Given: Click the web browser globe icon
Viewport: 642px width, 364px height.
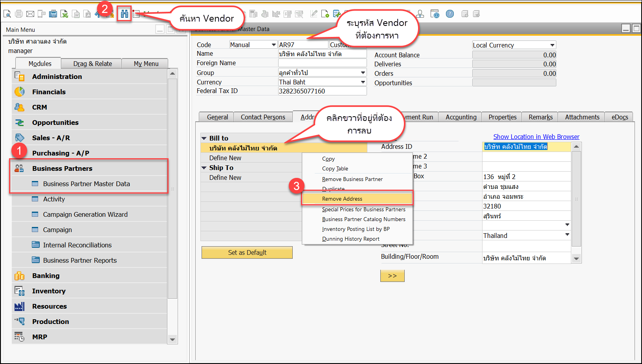Looking at the screenshot, I should (x=435, y=14).
